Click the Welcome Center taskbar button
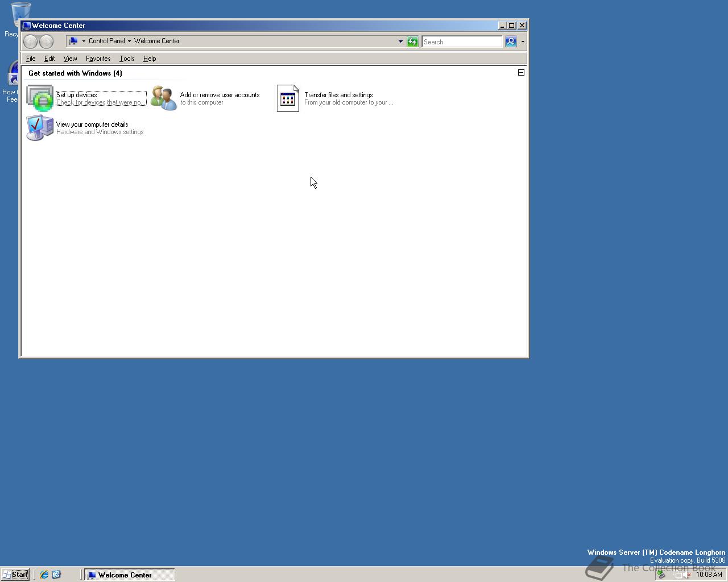Screen dimensions: 728x582 tap(130, 575)
